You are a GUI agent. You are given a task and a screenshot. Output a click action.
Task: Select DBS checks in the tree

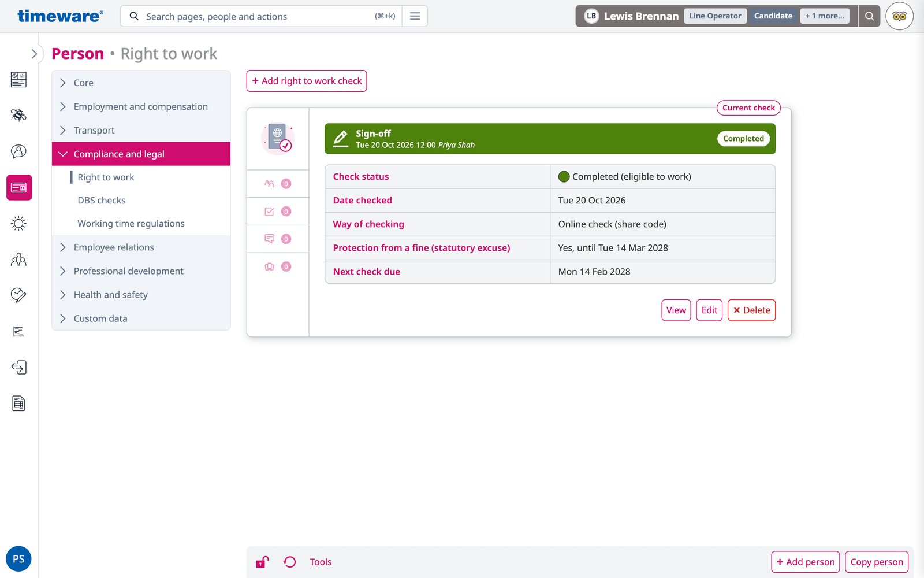[x=102, y=201]
